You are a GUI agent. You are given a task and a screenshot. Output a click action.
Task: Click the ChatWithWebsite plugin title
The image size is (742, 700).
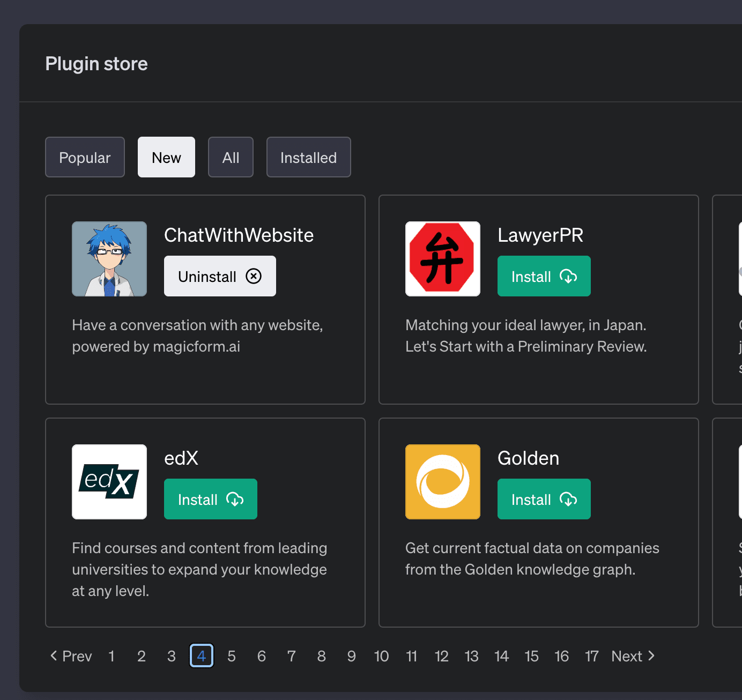pos(239,235)
